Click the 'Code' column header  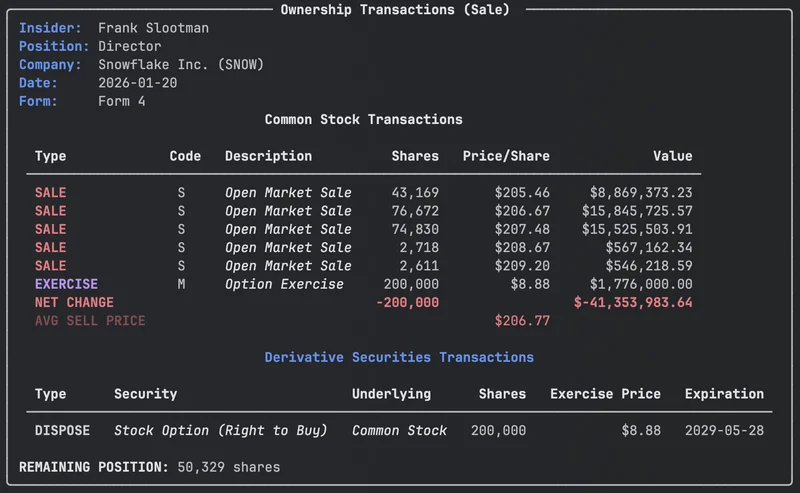[185, 156]
